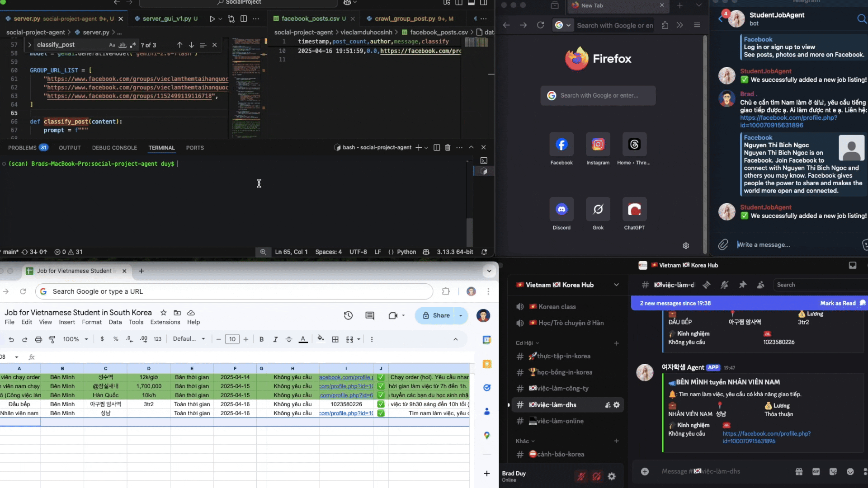Screen dimensions: 868x488
Task: Add a new terminal with the plus icon
Action: (x=419, y=147)
